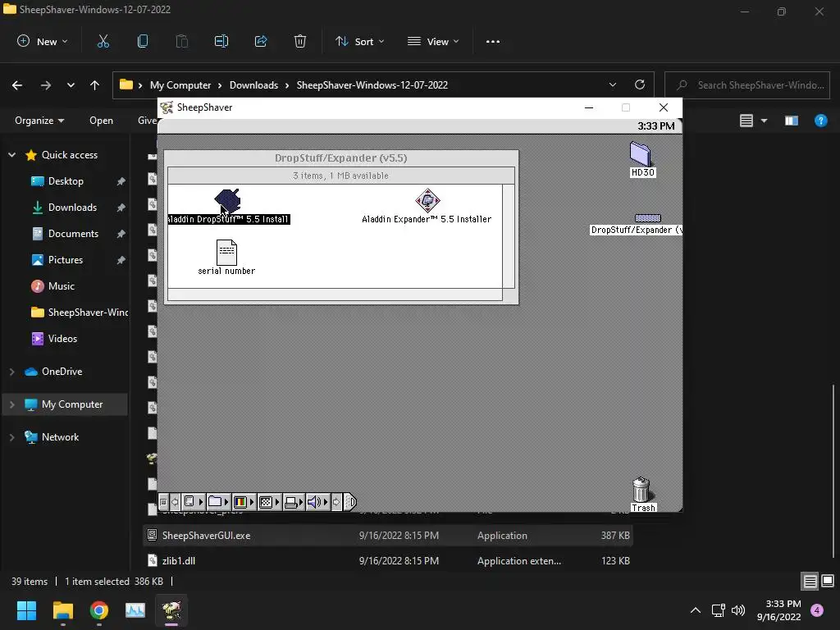The height and width of the screenshot is (630, 840).
Task: Collapse the Control Strip using its end tab
Action: point(349,502)
